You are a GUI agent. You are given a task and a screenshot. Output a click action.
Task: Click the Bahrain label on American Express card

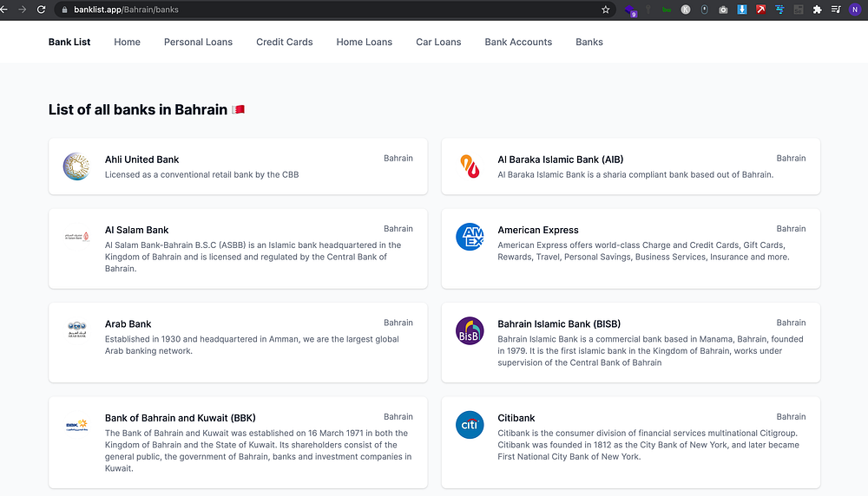click(791, 229)
